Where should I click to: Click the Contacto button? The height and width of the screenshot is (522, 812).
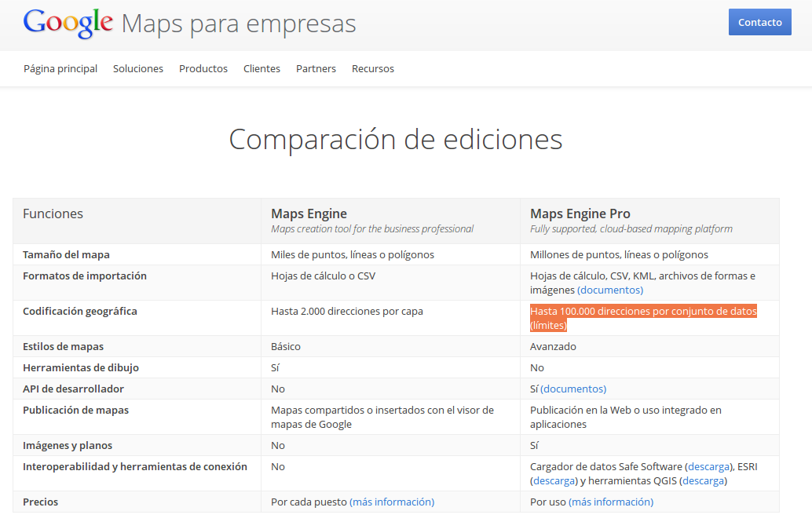(x=759, y=22)
